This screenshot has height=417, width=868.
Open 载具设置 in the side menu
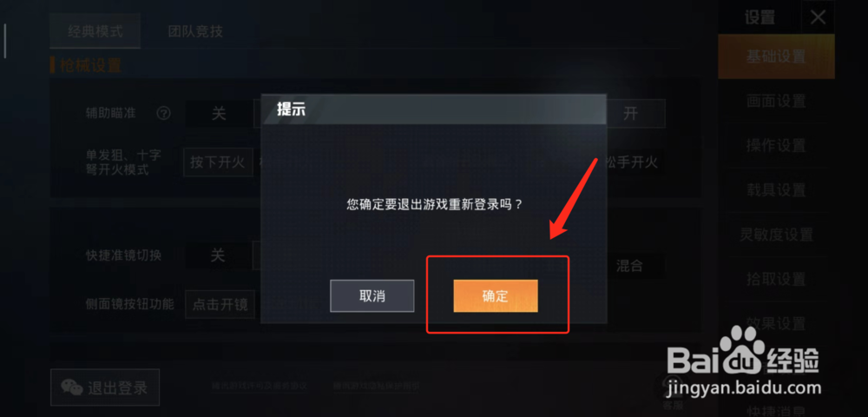[776, 190]
